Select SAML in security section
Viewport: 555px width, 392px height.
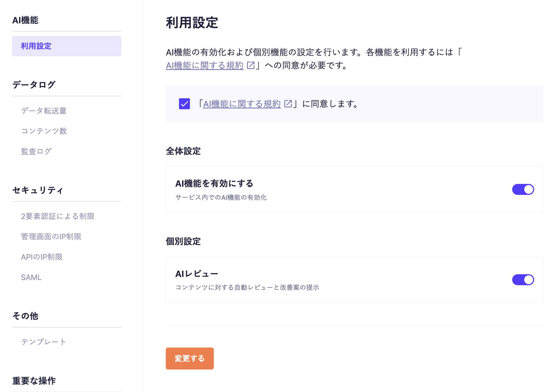31,277
